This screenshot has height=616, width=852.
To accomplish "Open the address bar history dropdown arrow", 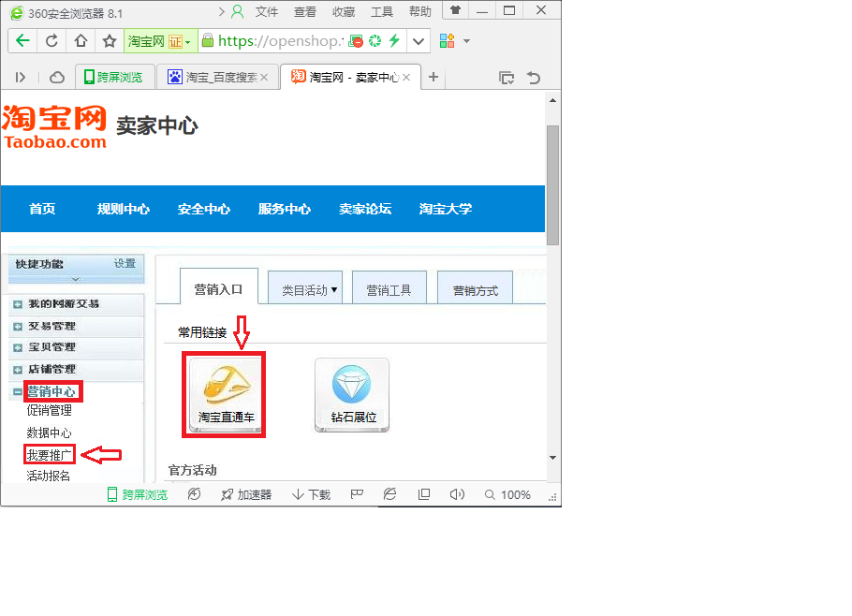I will (419, 41).
